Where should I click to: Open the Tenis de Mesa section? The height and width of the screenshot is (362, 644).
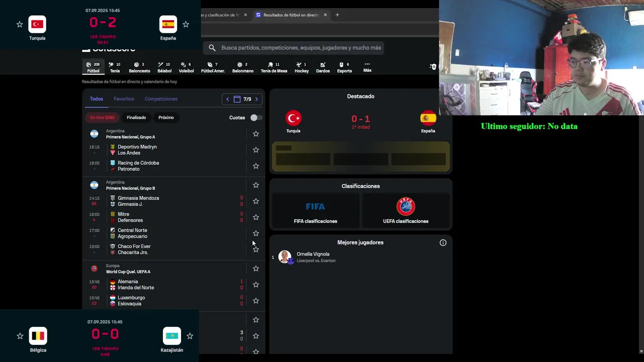pos(274,67)
